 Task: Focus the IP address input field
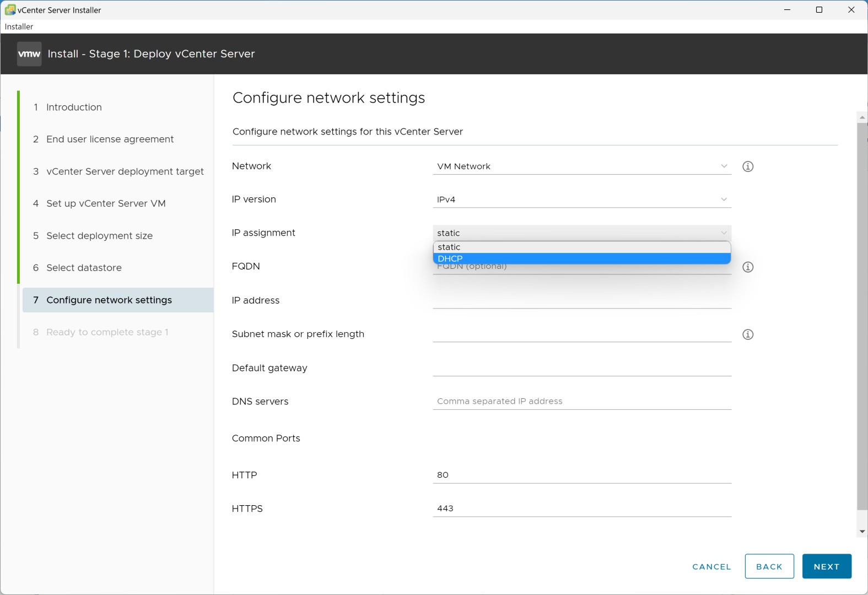[x=582, y=300]
